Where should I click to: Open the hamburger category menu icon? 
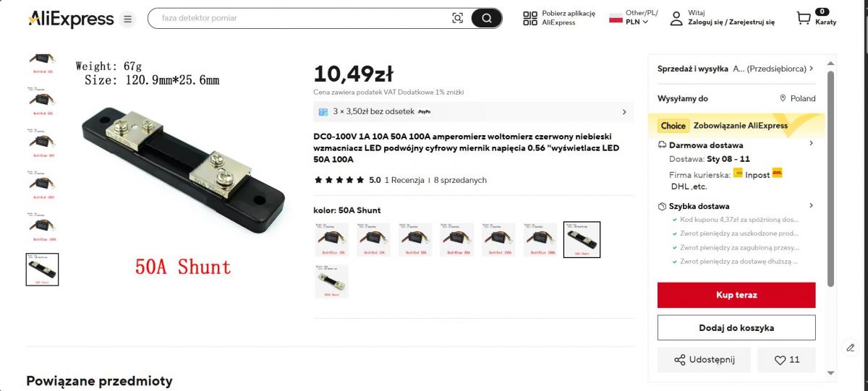127,19
